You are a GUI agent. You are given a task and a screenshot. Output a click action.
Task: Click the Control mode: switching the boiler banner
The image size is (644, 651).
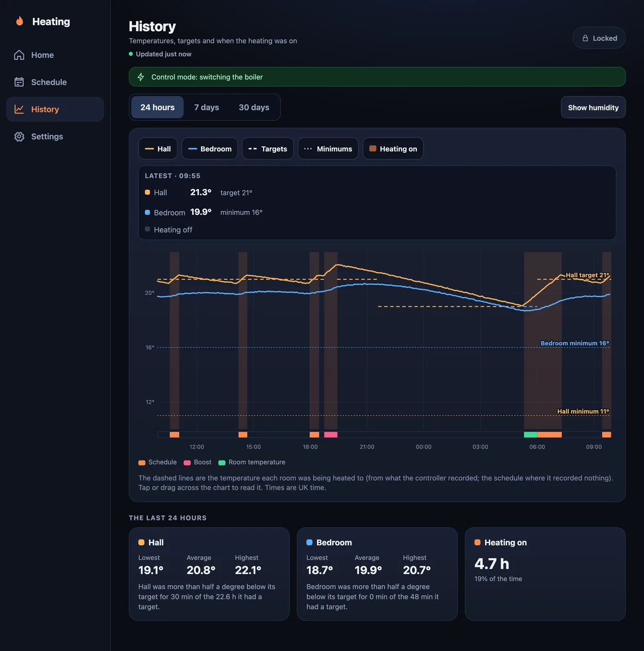(x=377, y=77)
